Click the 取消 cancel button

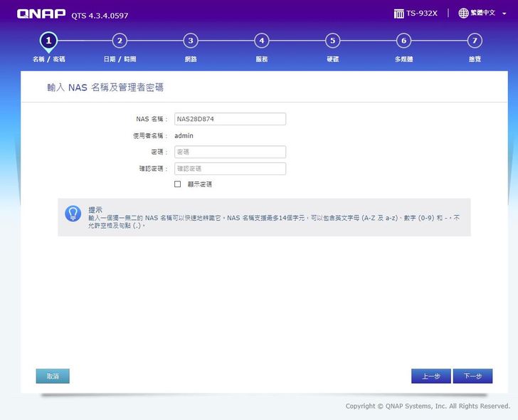click(53, 376)
